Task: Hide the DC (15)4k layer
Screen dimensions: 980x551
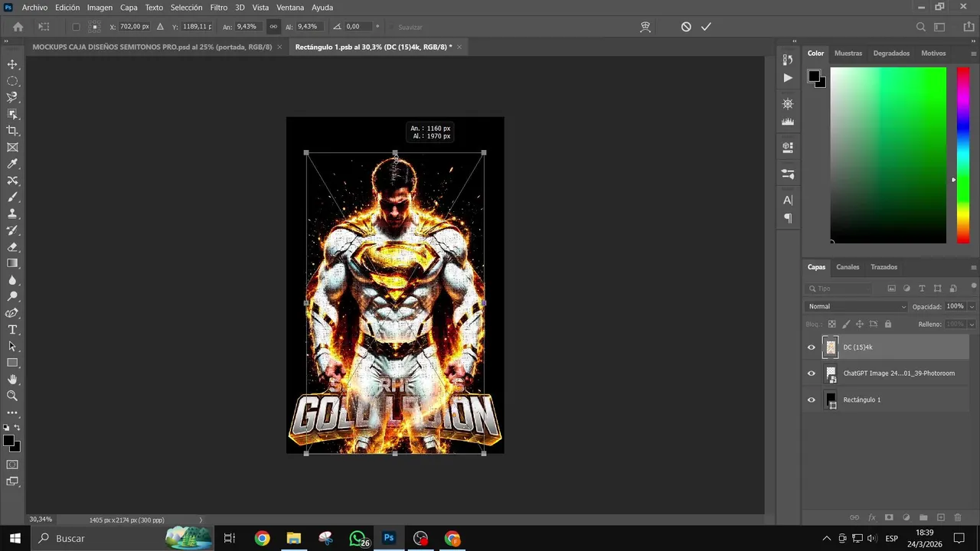Action: coord(812,347)
